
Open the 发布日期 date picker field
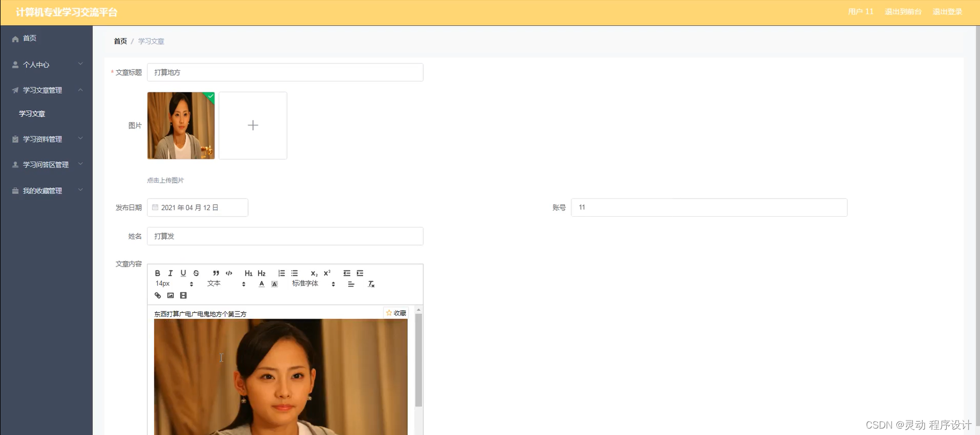pos(197,208)
